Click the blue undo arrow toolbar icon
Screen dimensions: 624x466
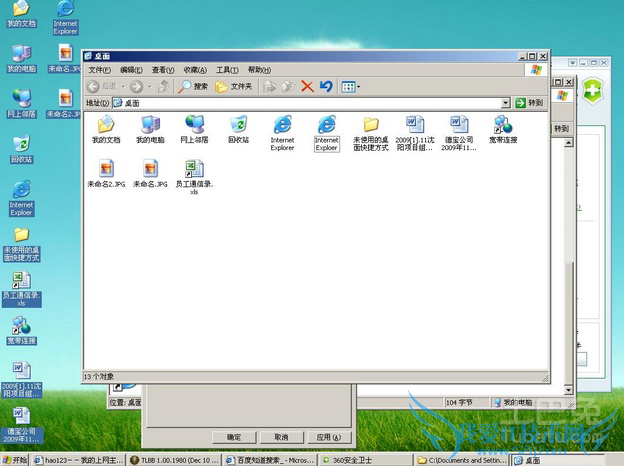(326, 87)
